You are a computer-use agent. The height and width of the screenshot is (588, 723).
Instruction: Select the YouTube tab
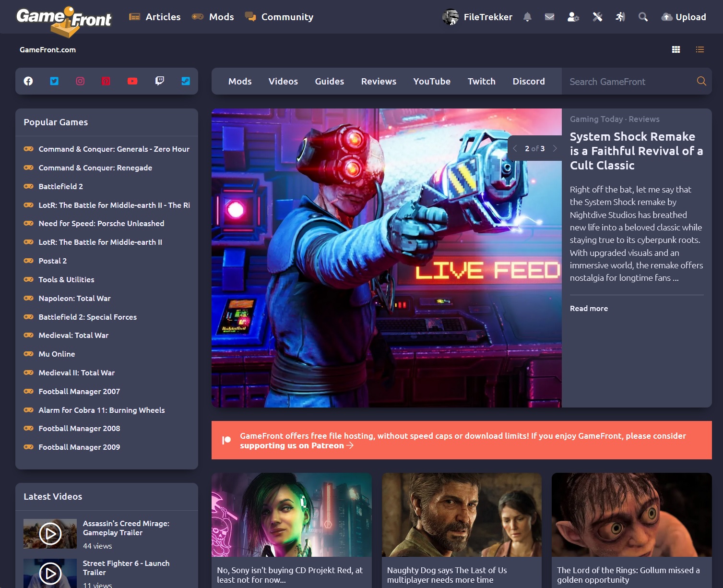(x=432, y=81)
